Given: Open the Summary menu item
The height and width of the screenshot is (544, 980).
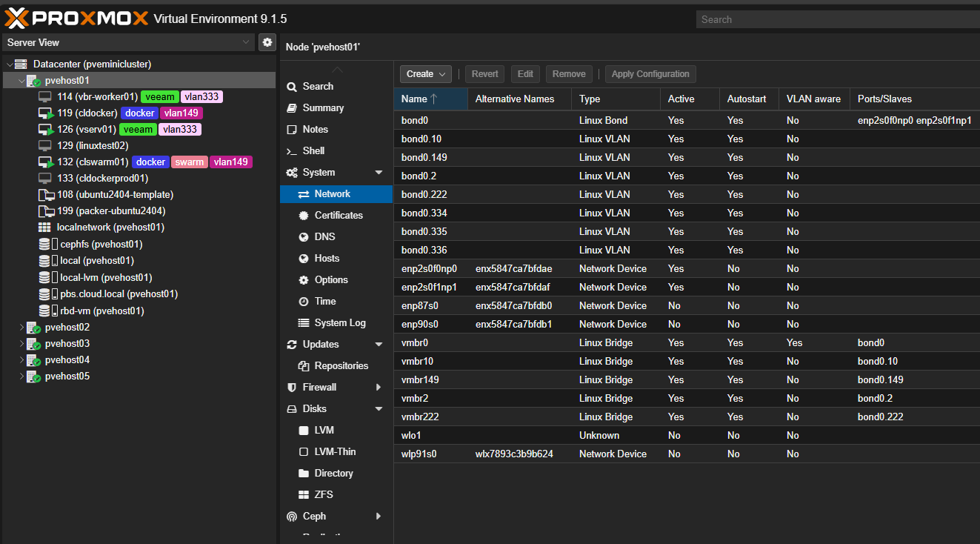Looking at the screenshot, I should [x=323, y=108].
